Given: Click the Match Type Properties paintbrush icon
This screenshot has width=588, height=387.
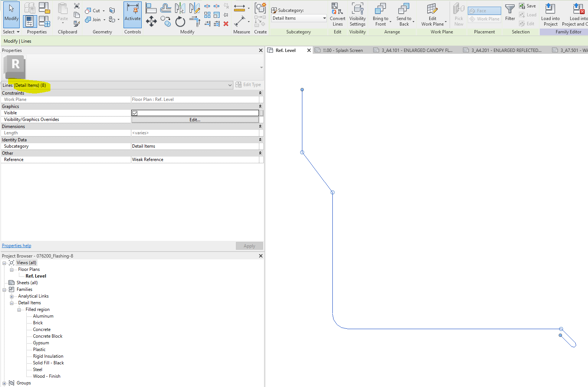Looking at the screenshot, I should point(77,24).
